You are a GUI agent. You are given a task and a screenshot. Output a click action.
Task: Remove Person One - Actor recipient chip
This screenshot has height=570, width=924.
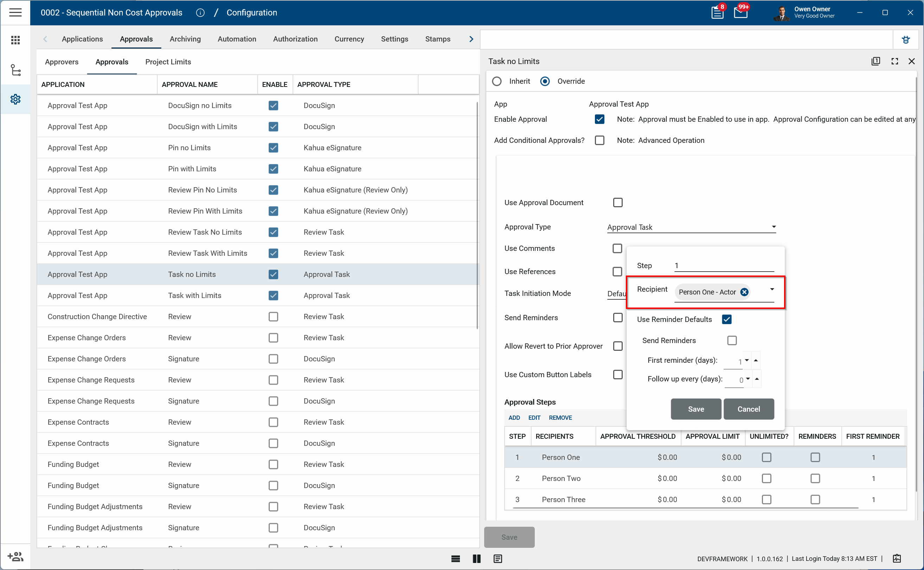pyautogui.click(x=744, y=292)
